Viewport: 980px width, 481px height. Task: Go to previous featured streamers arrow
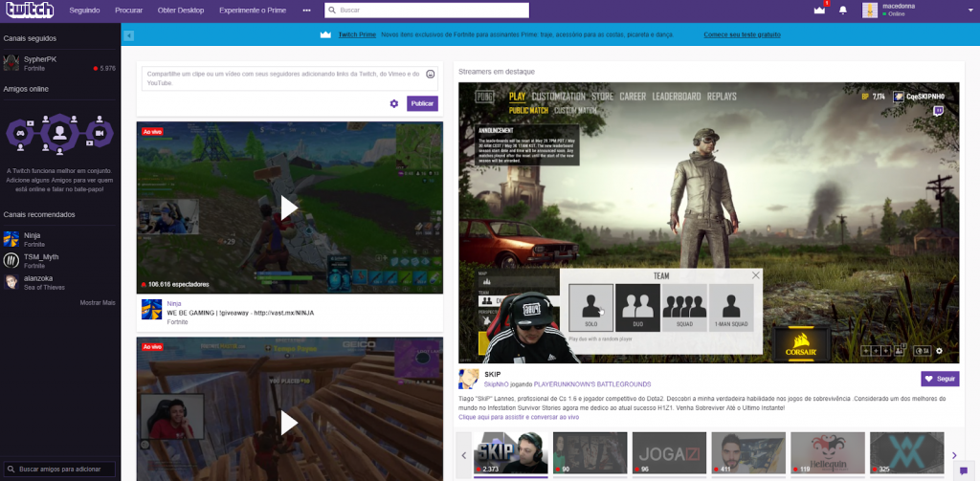coord(464,455)
